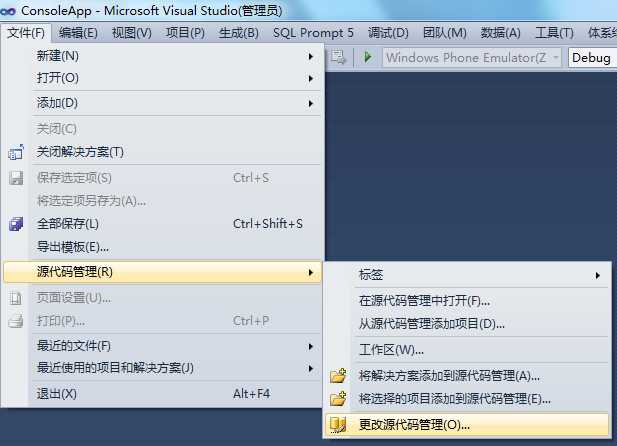
Task: Select 关闭解决方案(T) menu entry
Action: click(162, 152)
